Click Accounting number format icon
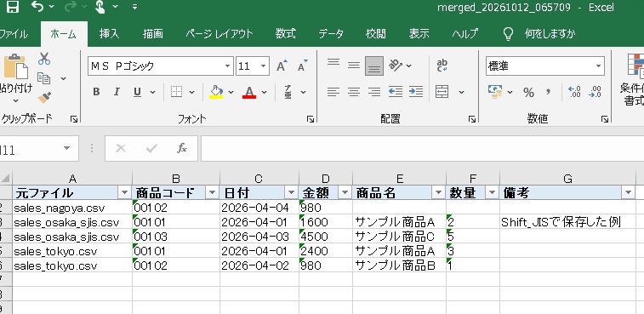The image size is (644, 314). tap(495, 92)
